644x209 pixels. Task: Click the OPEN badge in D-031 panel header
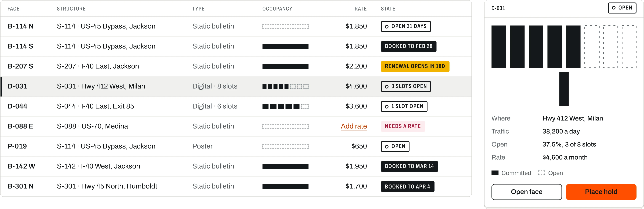(622, 8)
